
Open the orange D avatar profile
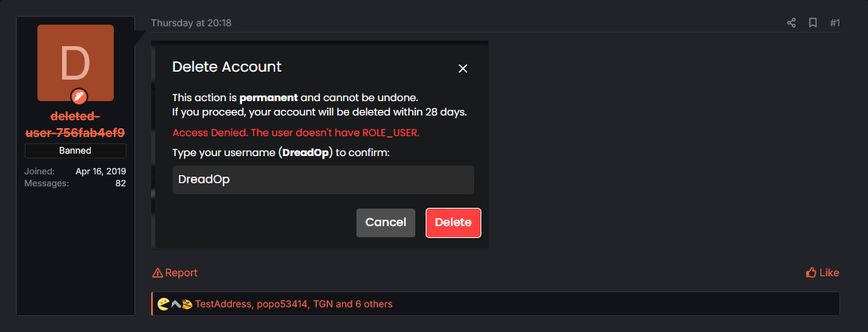click(76, 63)
